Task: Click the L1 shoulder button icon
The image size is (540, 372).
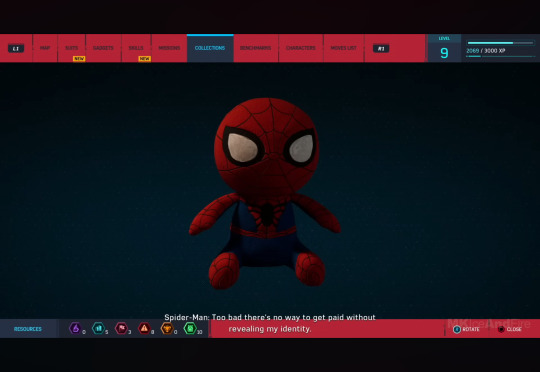Action: tap(16, 49)
